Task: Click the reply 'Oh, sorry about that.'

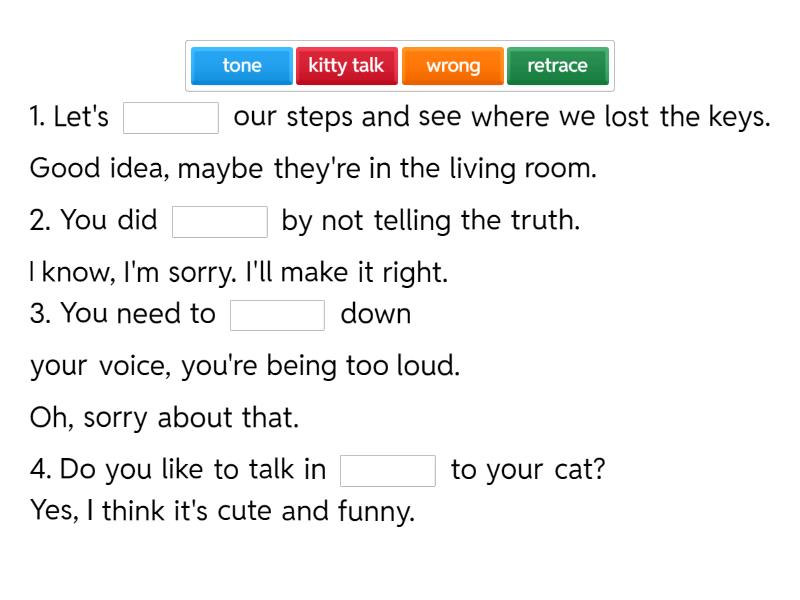Action: (x=165, y=417)
